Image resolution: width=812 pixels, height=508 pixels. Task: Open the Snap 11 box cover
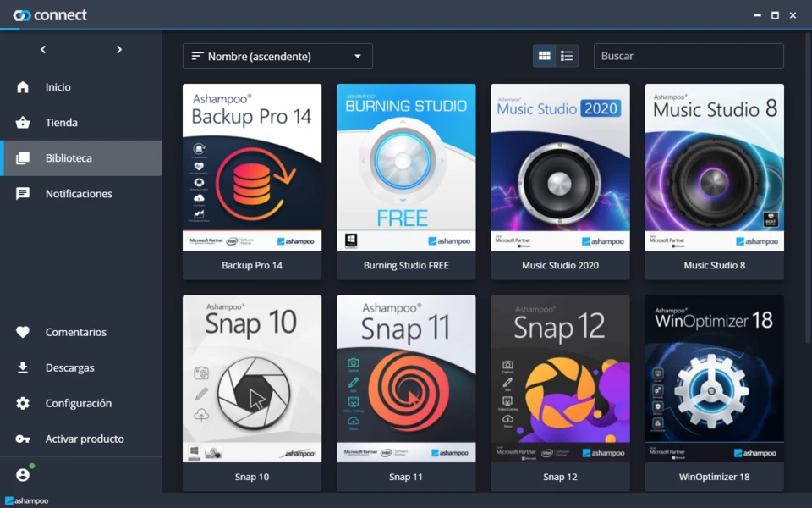click(x=406, y=379)
